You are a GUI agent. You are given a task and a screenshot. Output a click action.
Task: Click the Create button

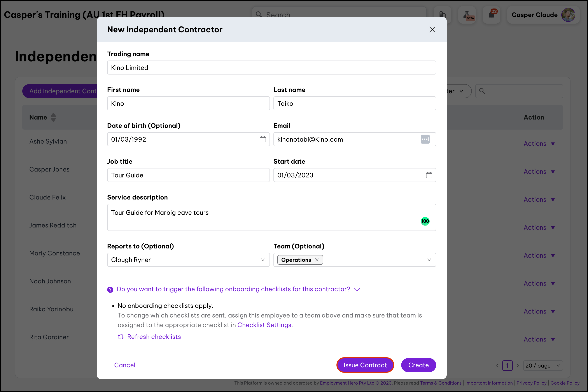(x=418, y=365)
